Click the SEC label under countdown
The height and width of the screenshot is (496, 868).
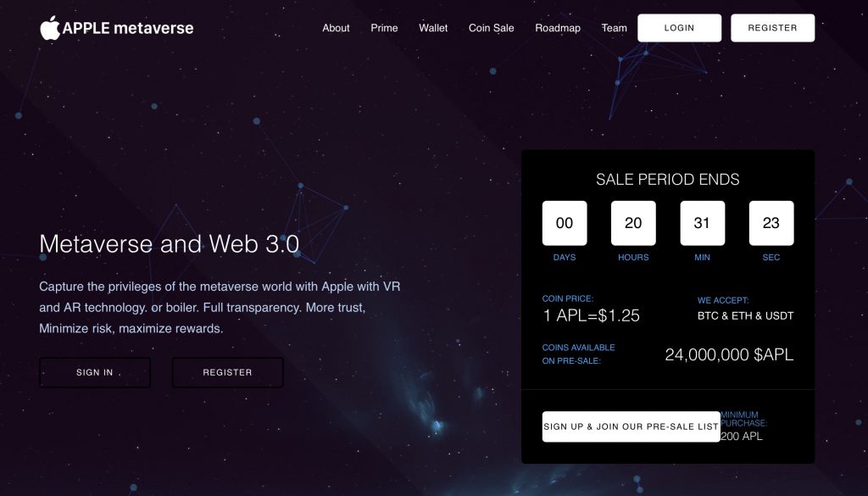pos(771,258)
